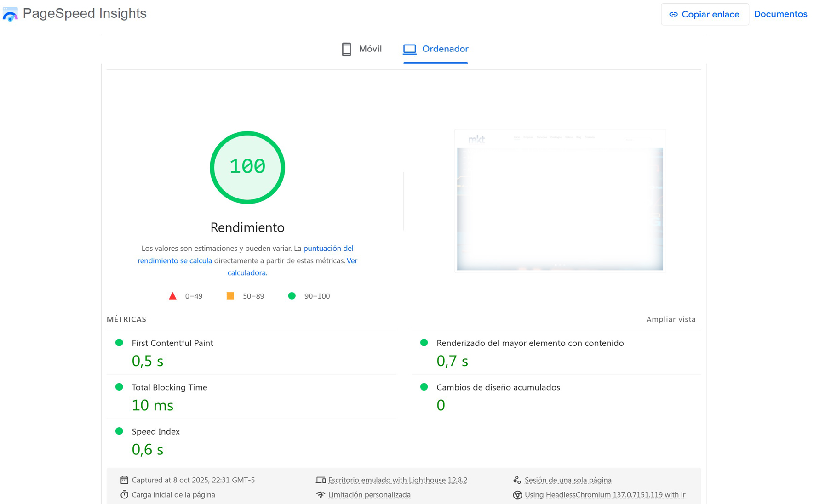Click the PageSpeed Insights logo icon
The height and width of the screenshot is (504, 814).
[10, 14]
